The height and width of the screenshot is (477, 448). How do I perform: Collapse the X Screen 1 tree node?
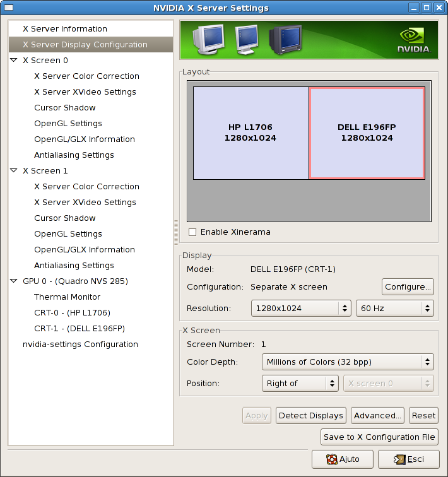(14, 170)
